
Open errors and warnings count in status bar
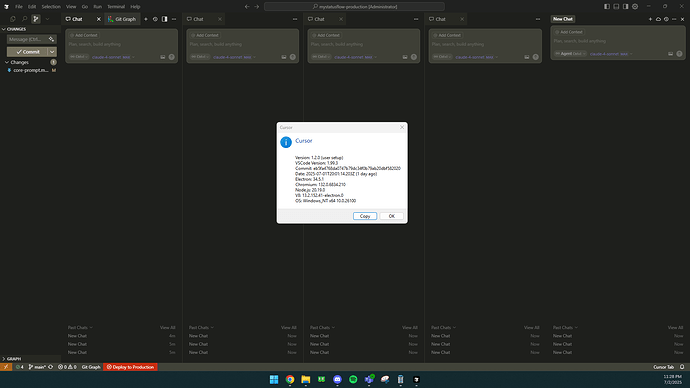67,367
